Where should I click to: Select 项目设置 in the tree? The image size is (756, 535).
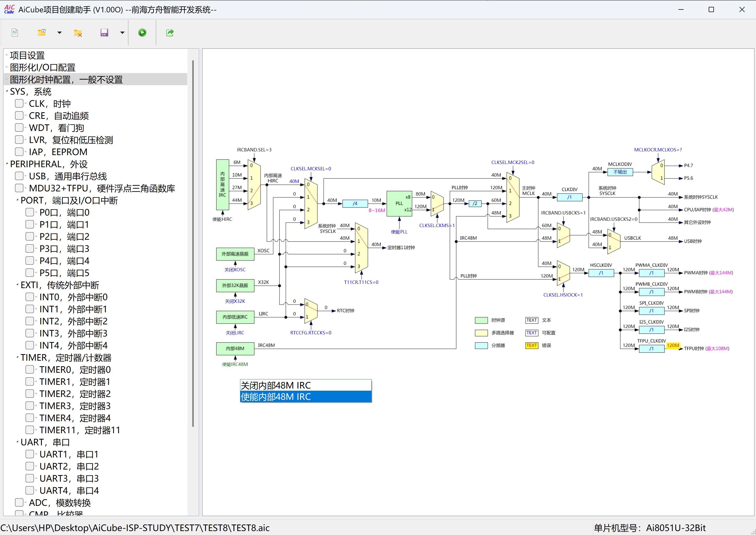point(27,55)
